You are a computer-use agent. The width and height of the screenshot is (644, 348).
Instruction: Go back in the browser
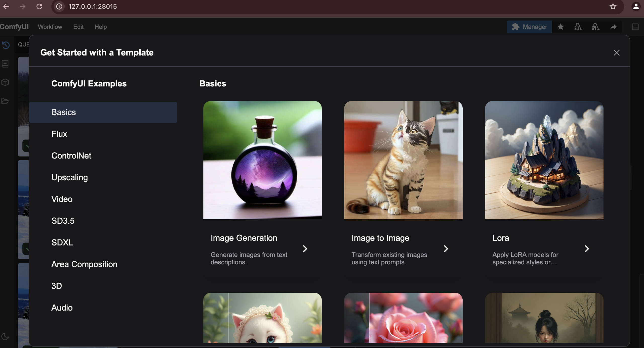pyautogui.click(x=6, y=7)
